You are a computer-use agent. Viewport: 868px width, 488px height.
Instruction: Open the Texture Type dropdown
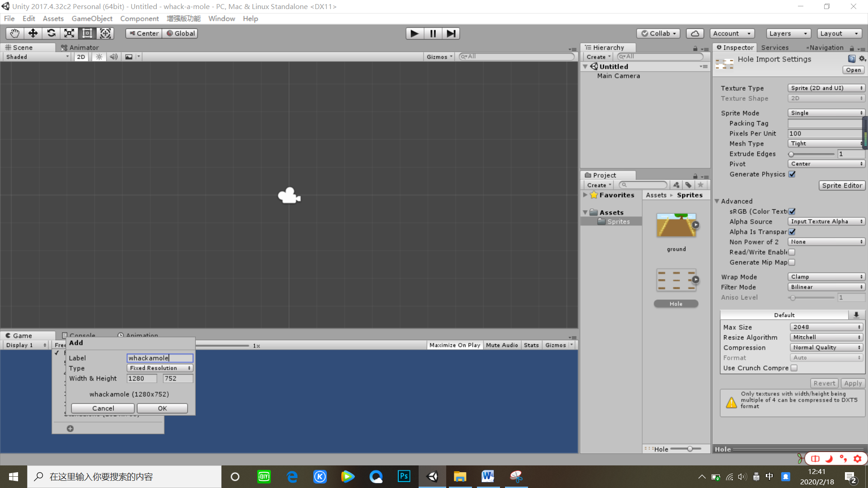[x=826, y=88]
